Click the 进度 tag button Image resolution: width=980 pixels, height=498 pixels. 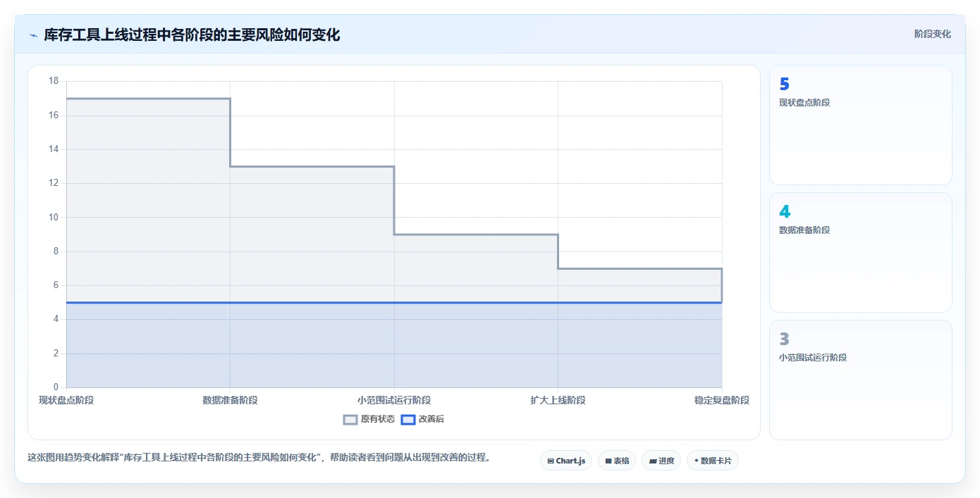[661, 461]
